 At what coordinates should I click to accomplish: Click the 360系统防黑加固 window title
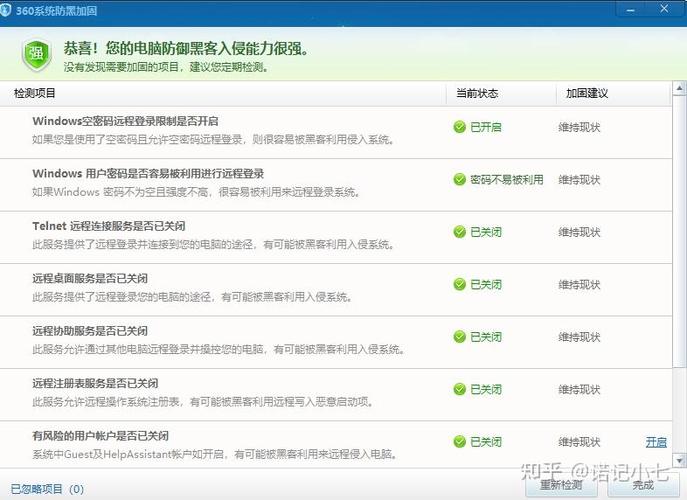pyautogui.click(x=57, y=11)
